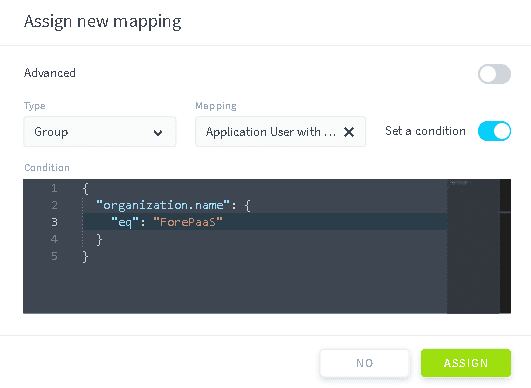
Task: Click the editor's vertical scrollbar
Action: click(505, 246)
